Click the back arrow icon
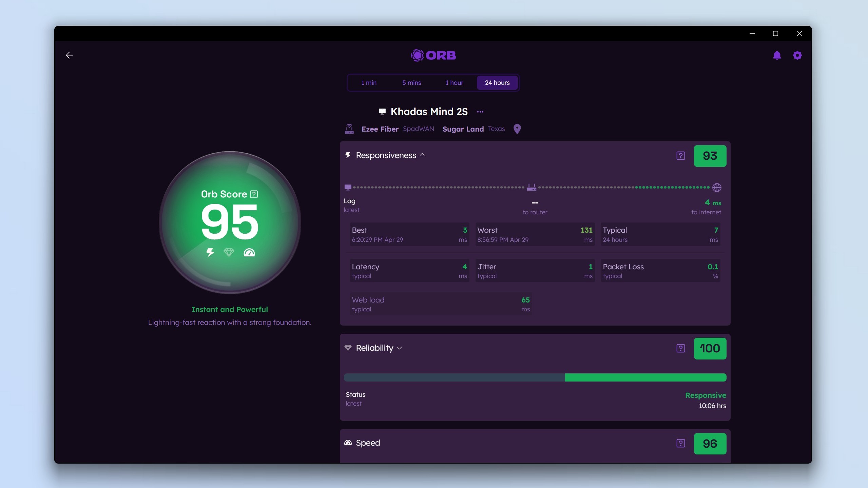This screenshot has width=868, height=488. 69,55
